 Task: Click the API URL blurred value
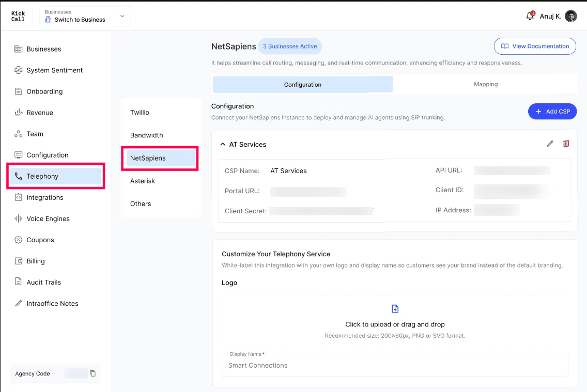(512, 170)
